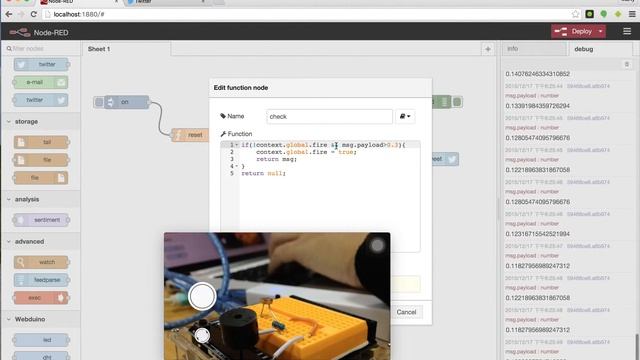Reload the page with browser refresh
The image size is (640, 360).
pos(33,14)
